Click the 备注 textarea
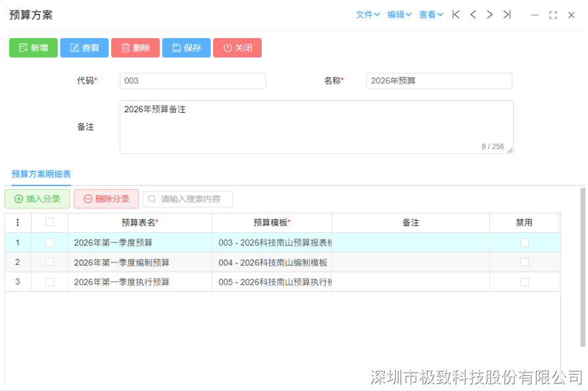Image resolution: width=588 pixels, height=391 pixels. [316, 127]
